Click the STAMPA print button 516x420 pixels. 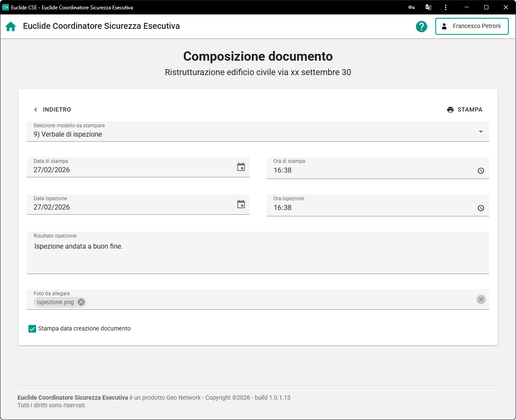[465, 109]
